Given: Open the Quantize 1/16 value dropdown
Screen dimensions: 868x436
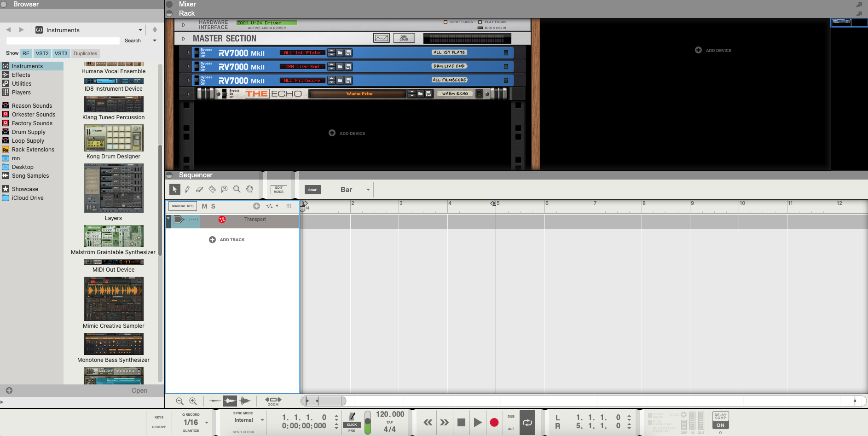Looking at the screenshot, I should (207, 423).
